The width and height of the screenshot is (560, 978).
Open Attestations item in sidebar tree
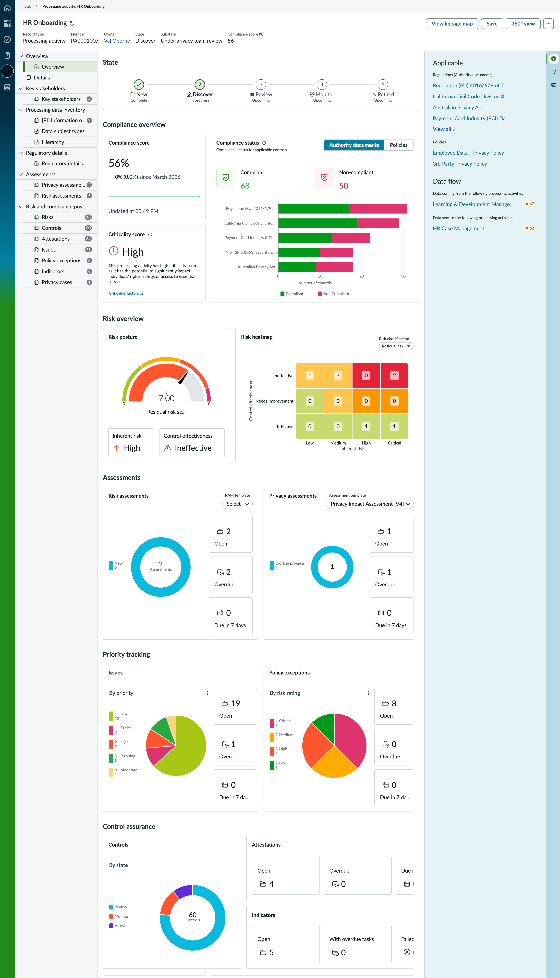60,239
